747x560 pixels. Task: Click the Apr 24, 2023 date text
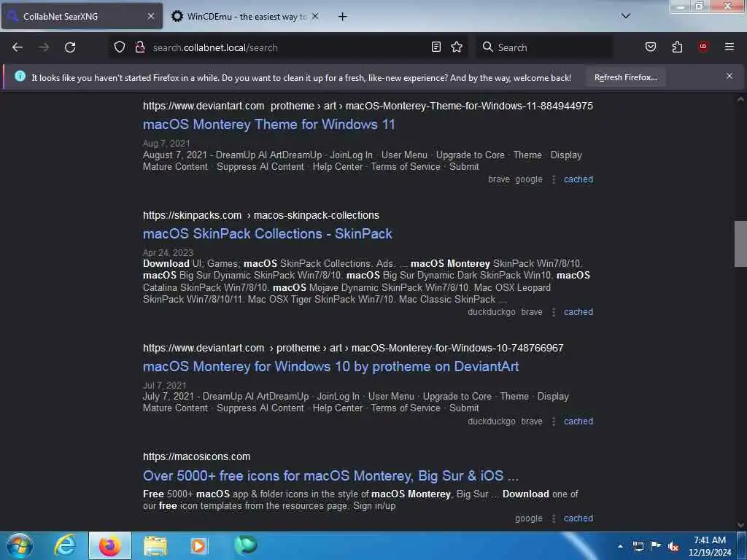pyautogui.click(x=168, y=252)
